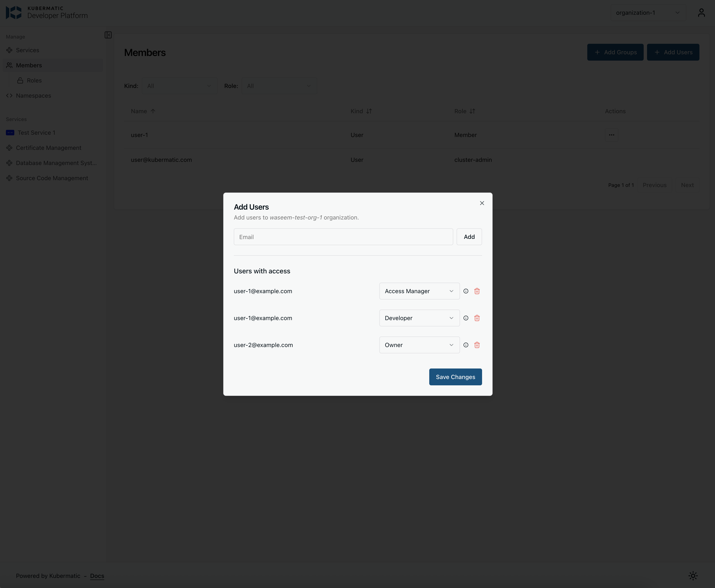The height and width of the screenshot is (588, 715).
Task: Select the Namespaces item in the sidebar
Action: pos(33,96)
